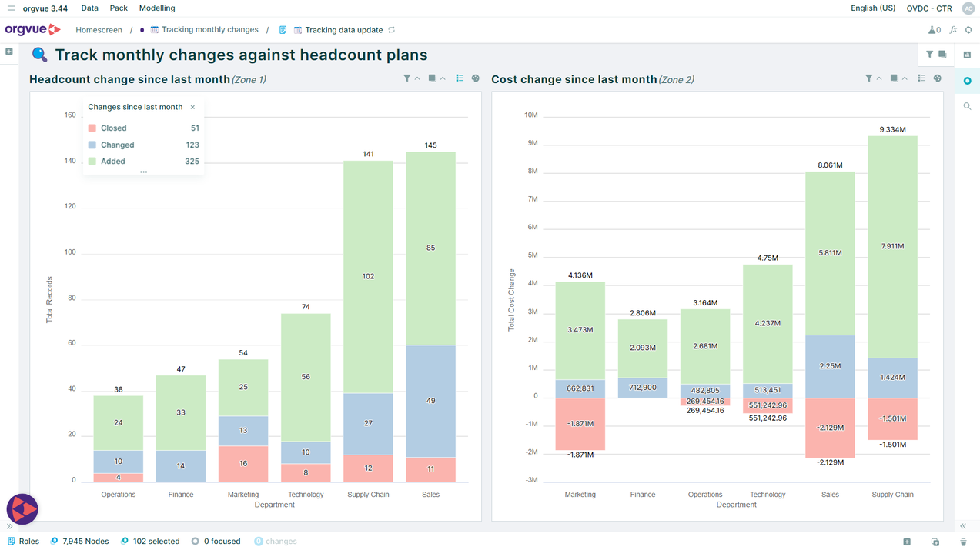980x550 pixels.
Task: Click the orgvue help badge at bottom left
Action: (22, 508)
